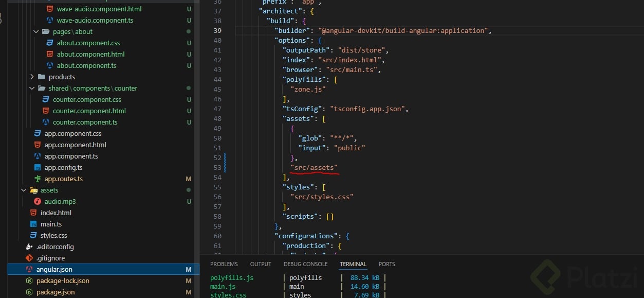Viewport: 644px width, 298px height.
Task: Open counter.component.html file
Action: [89, 111]
